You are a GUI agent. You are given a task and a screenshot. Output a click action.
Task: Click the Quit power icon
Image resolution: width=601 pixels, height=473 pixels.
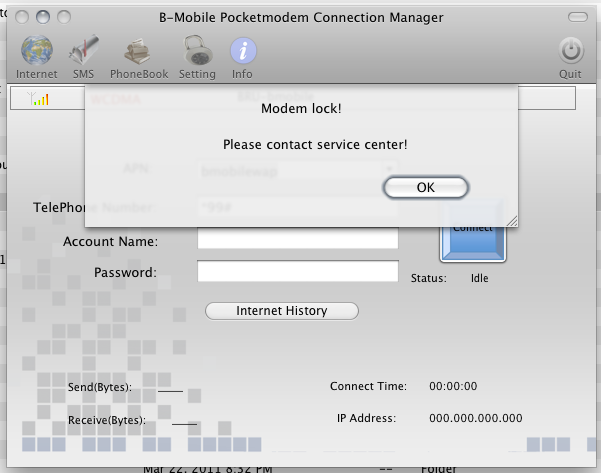click(x=571, y=52)
